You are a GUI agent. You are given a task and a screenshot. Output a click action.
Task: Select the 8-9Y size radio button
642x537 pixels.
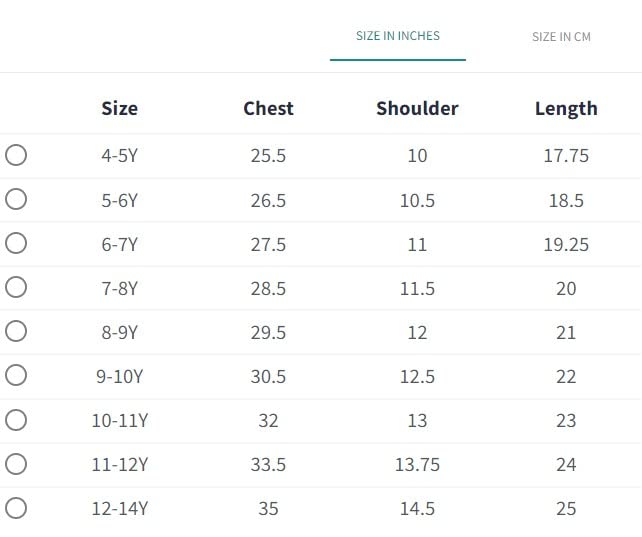pyautogui.click(x=16, y=331)
